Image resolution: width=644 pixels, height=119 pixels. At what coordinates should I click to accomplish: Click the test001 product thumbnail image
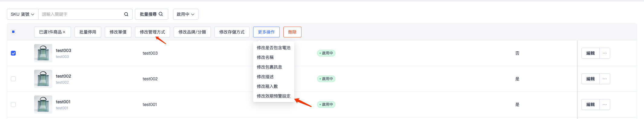tap(43, 105)
